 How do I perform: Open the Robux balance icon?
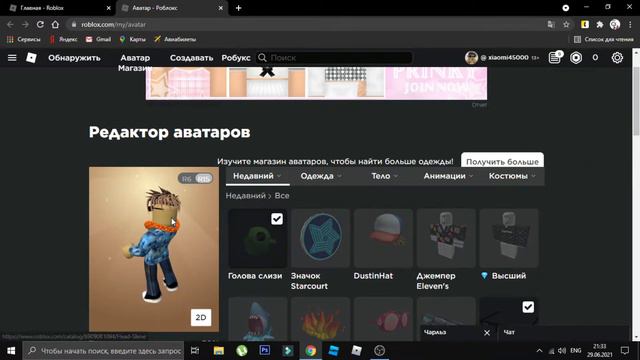point(576,58)
